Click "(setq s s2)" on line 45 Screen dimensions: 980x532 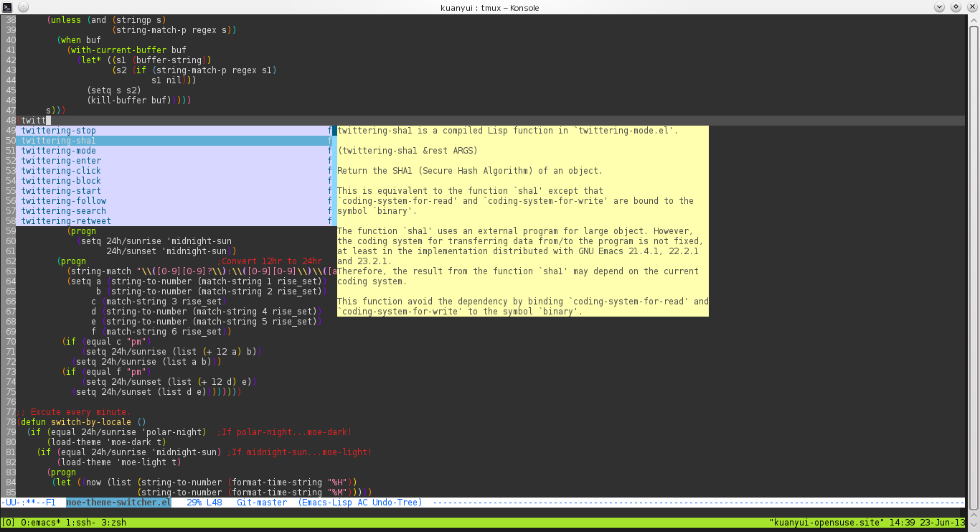tap(114, 90)
